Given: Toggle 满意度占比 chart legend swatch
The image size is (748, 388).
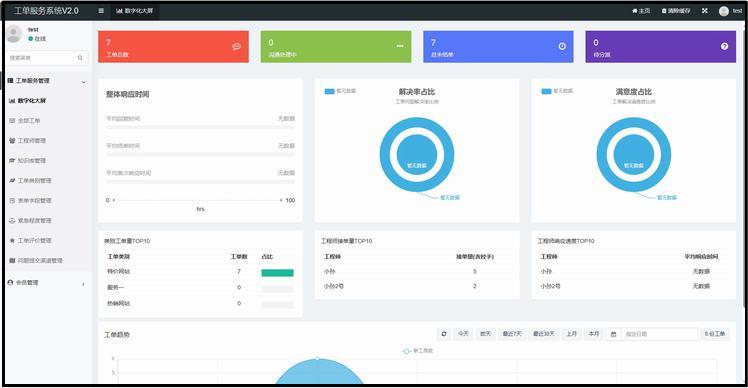Looking at the screenshot, I should coord(546,91).
